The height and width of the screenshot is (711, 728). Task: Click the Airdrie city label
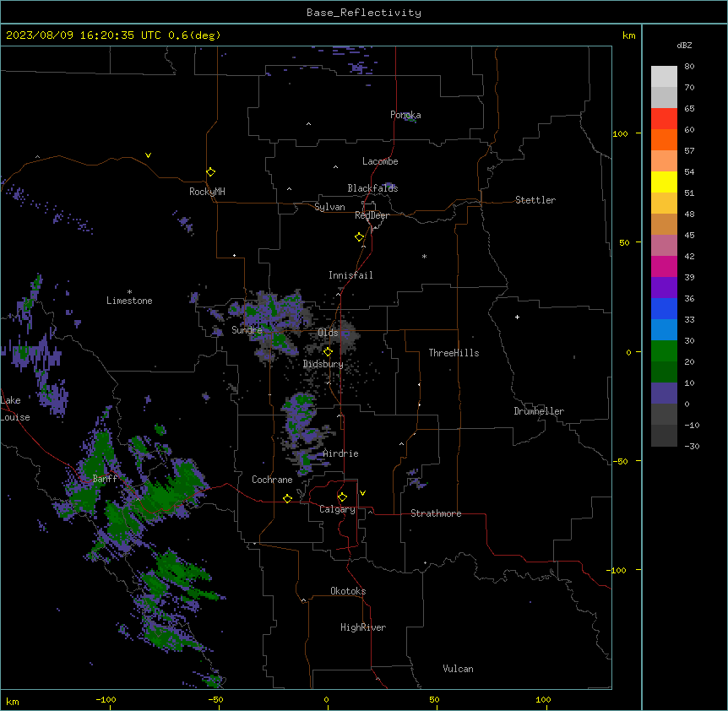click(x=341, y=453)
